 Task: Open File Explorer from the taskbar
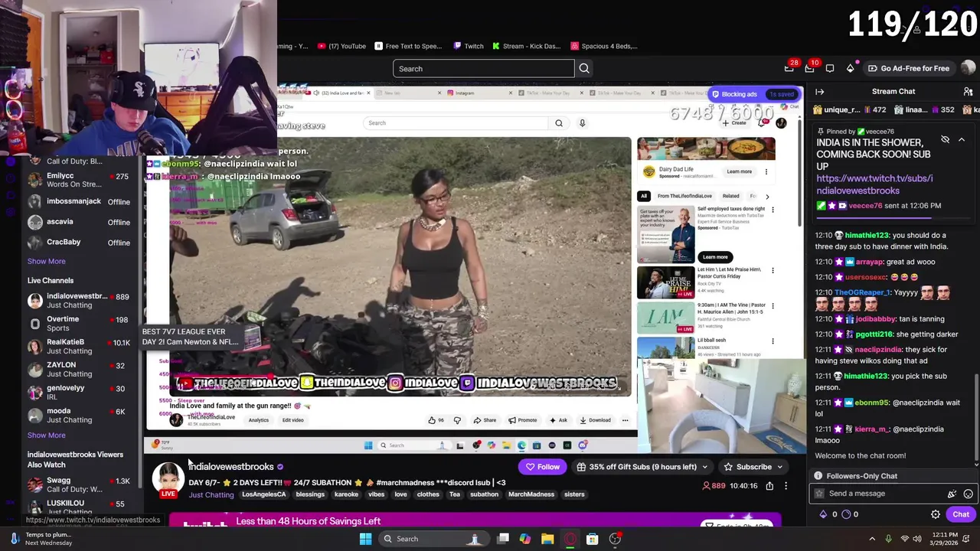click(547, 539)
